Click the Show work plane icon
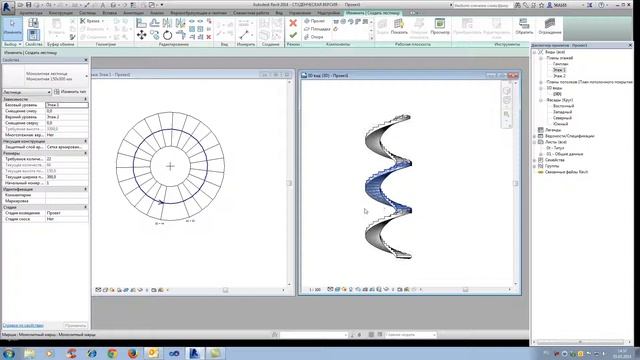 [399, 27]
